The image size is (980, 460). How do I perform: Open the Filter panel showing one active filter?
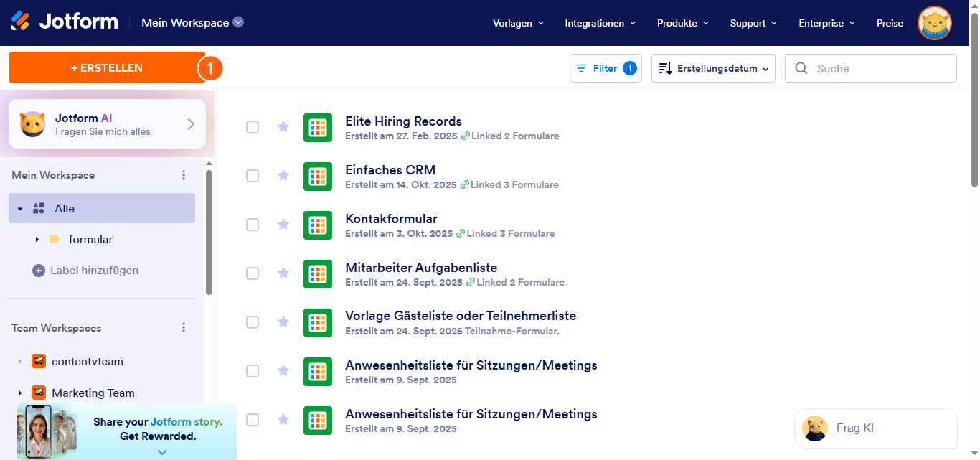605,67
